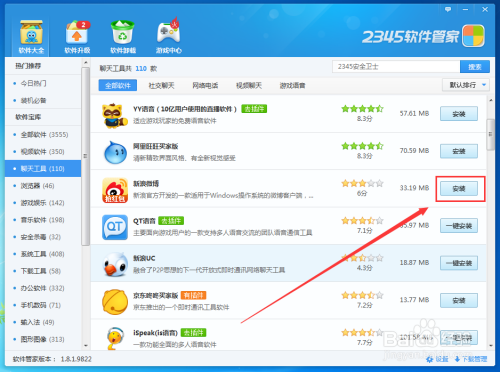Select 全部软件 (3555) category
This screenshot has width=500, height=372.
(x=43, y=135)
